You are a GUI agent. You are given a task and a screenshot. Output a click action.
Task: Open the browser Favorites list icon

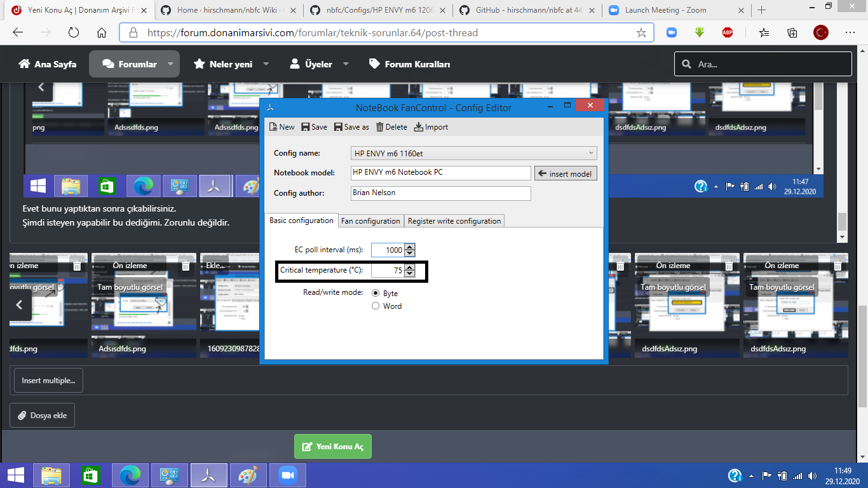coord(764,32)
